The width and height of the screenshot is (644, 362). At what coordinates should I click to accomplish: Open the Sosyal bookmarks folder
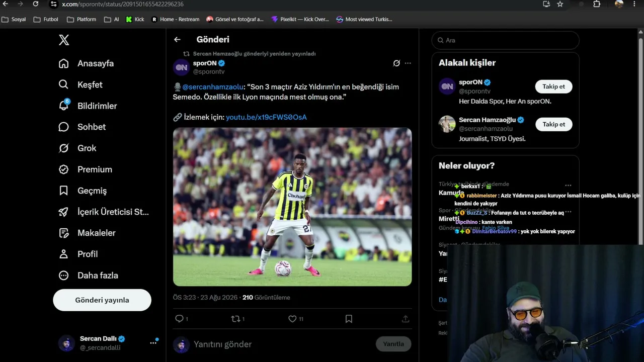pyautogui.click(x=14, y=20)
